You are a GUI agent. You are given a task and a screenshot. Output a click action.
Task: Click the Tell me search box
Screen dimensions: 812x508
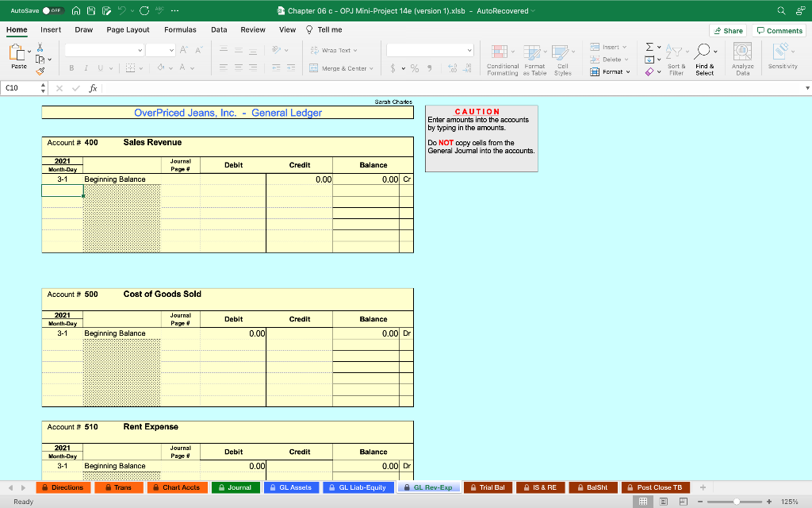coord(324,29)
